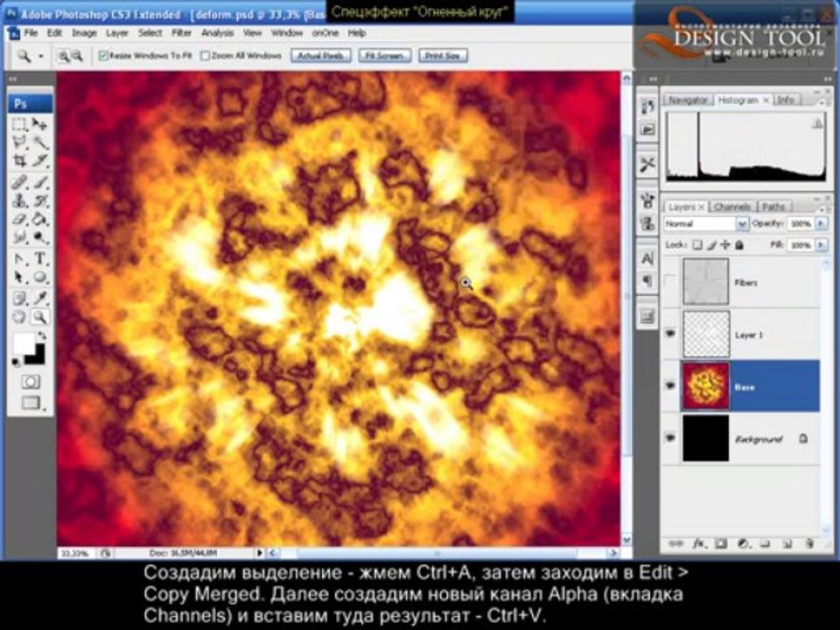The image size is (840, 630).
Task: Switch to the Navigator tab
Action: click(688, 100)
